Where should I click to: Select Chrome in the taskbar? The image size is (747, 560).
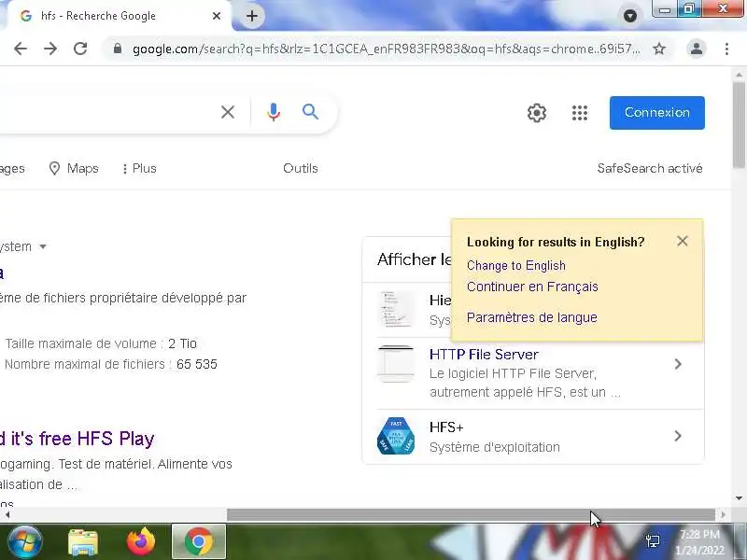pyautogui.click(x=199, y=542)
